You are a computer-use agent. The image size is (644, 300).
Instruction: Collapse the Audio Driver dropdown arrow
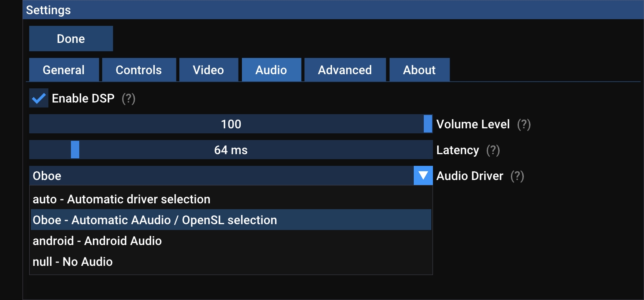click(423, 176)
